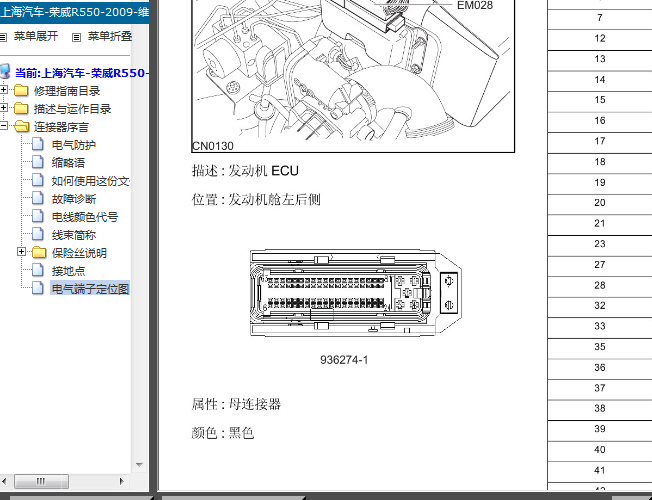Click the document icon next to 如何使用这份文
The width and height of the screenshot is (652, 500).
[x=38, y=180]
